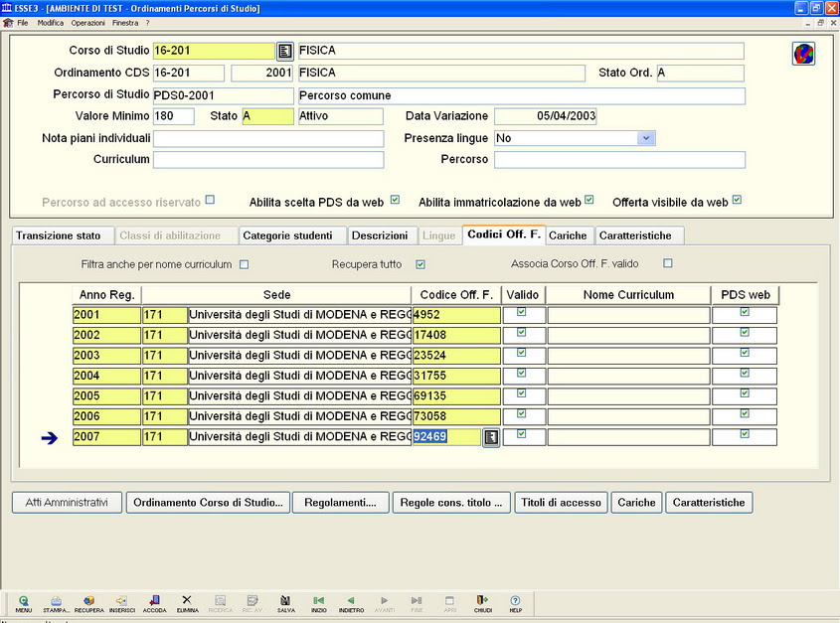Select Anno Reg. cell 2005
This screenshot has height=623, width=840.
tap(106, 396)
